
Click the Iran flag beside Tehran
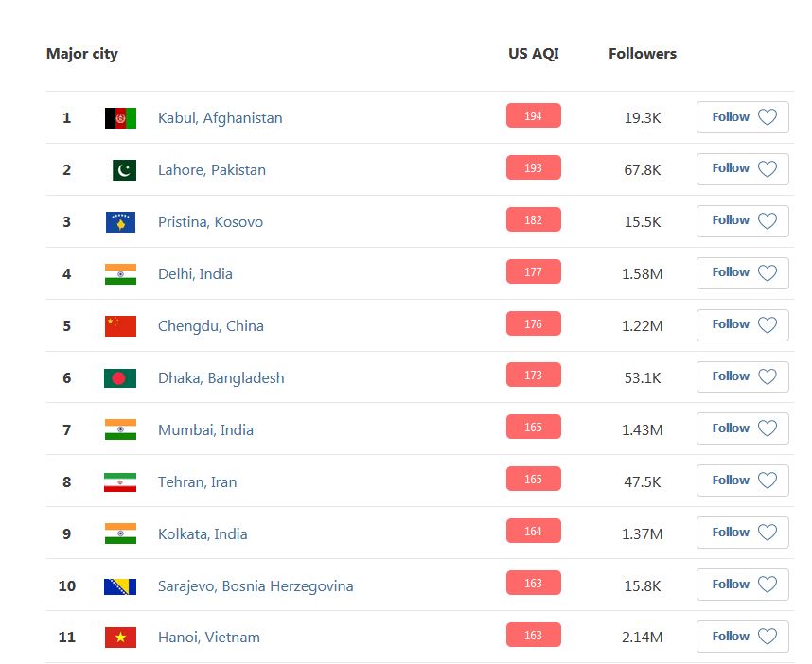click(x=120, y=482)
